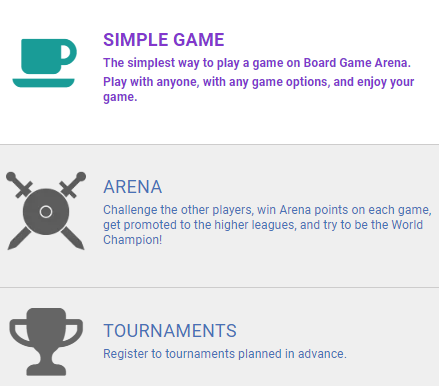The height and width of the screenshot is (386, 439).
Task: Click the round shield center in Arena icon
Action: tap(46, 212)
